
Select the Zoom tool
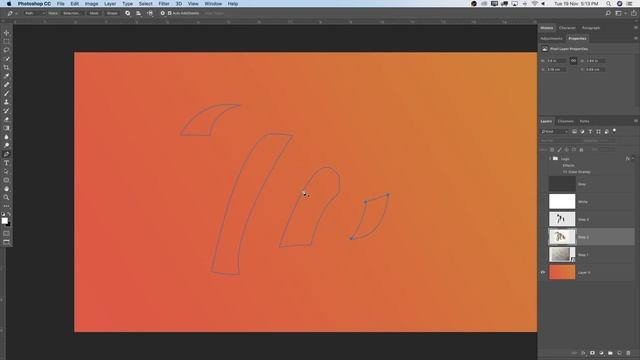(6, 198)
